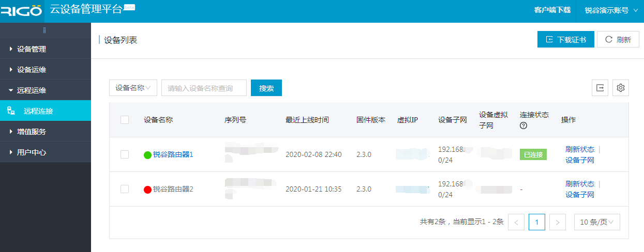Click the sidebar collapse drag handle
Viewport: 644px width, 252px height.
point(45,30)
